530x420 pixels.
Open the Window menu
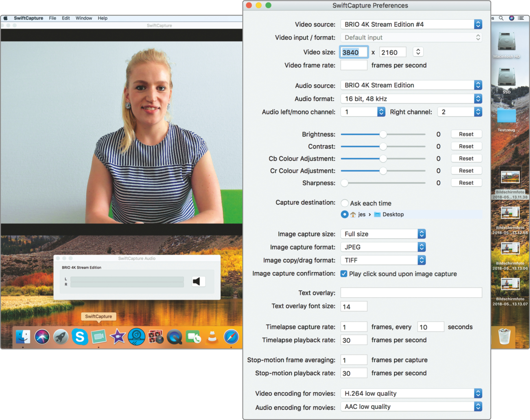[84, 18]
